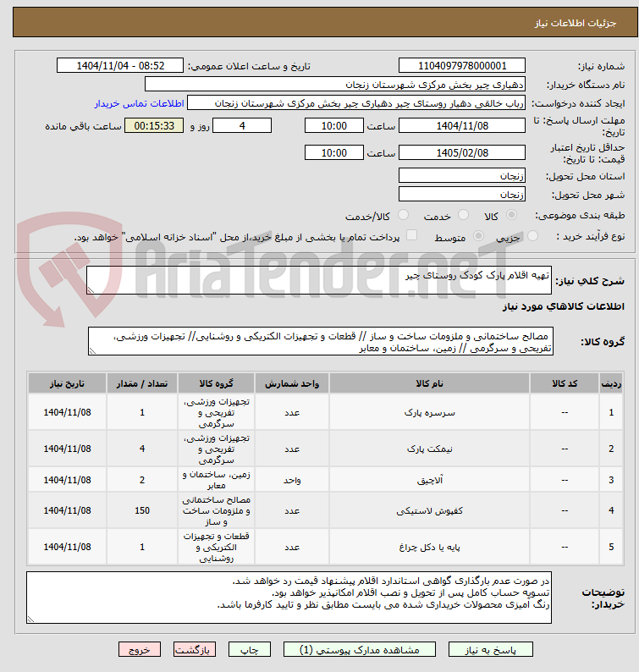Click the شرح کلی نیاز text area
The height and width of the screenshot is (672, 639).
tap(319, 280)
